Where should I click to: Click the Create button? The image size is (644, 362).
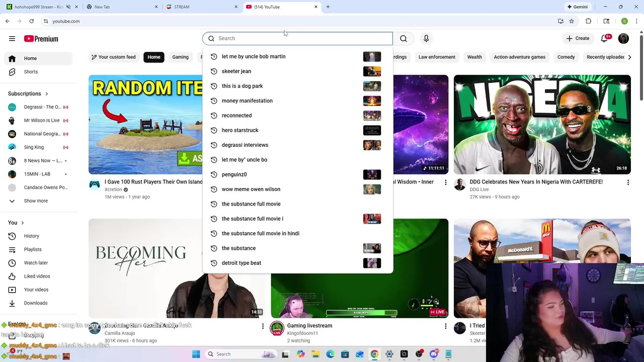point(578,38)
